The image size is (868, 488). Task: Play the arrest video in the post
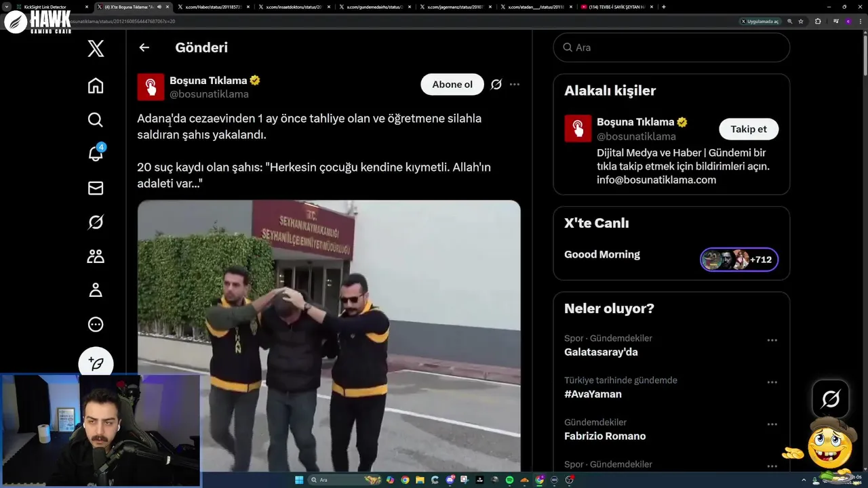click(x=329, y=335)
